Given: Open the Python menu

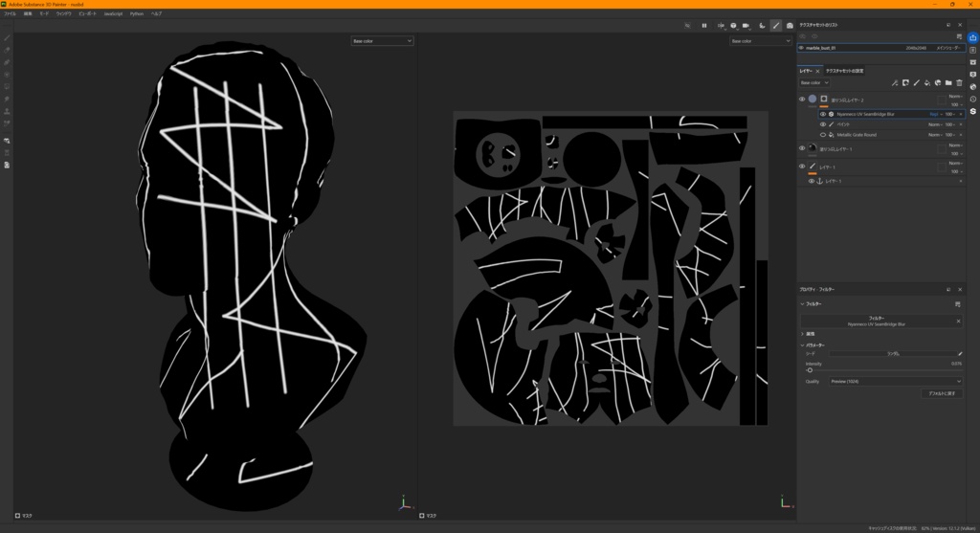Looking at the screenshot, I should [136, 13].
